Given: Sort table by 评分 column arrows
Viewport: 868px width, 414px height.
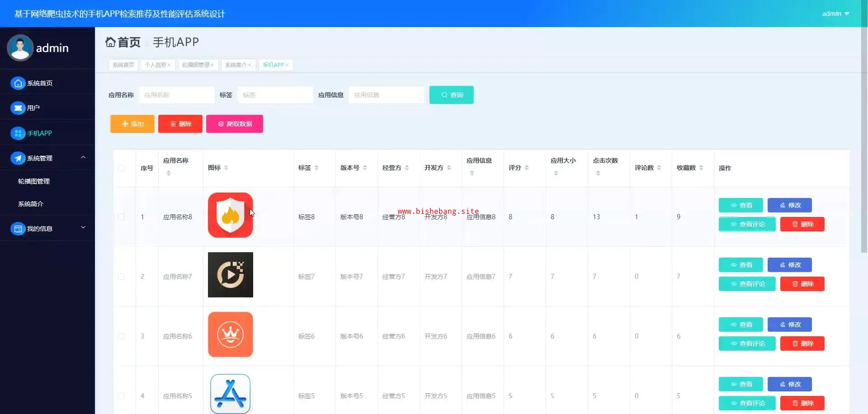Looking at the screenshot, I should click(x=527, y=168).
